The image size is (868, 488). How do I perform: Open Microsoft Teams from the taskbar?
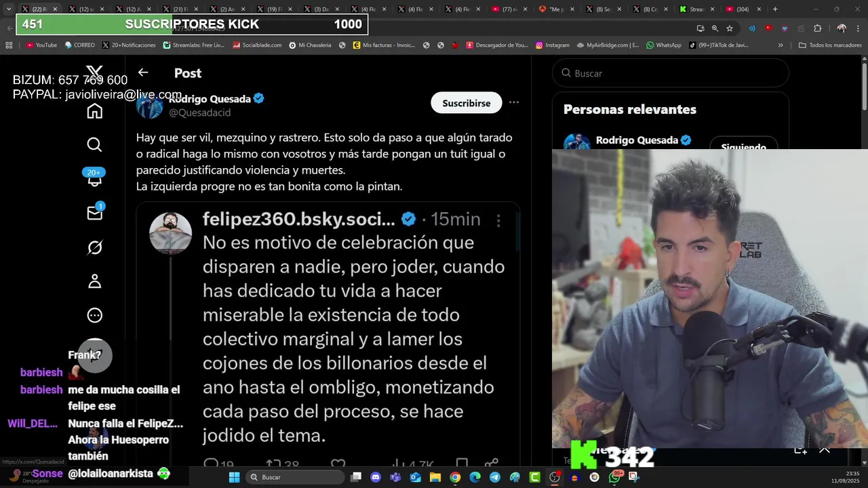coord(395,477)
